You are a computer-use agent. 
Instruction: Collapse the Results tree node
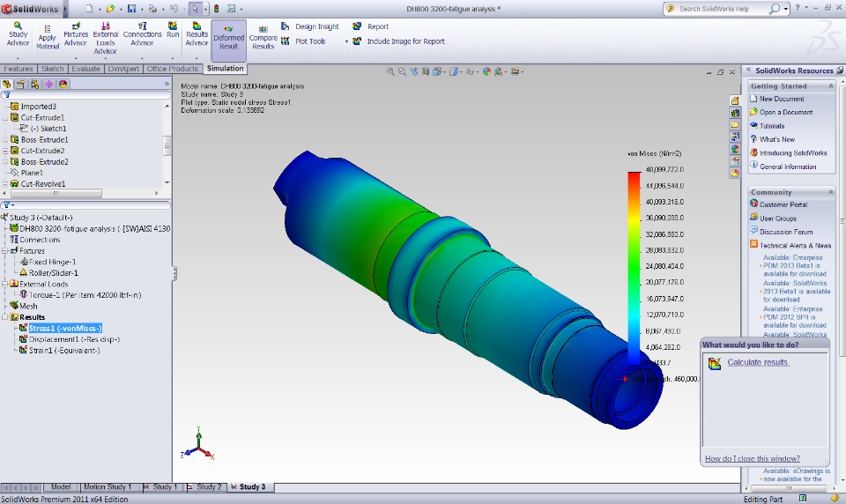point(5,317)
